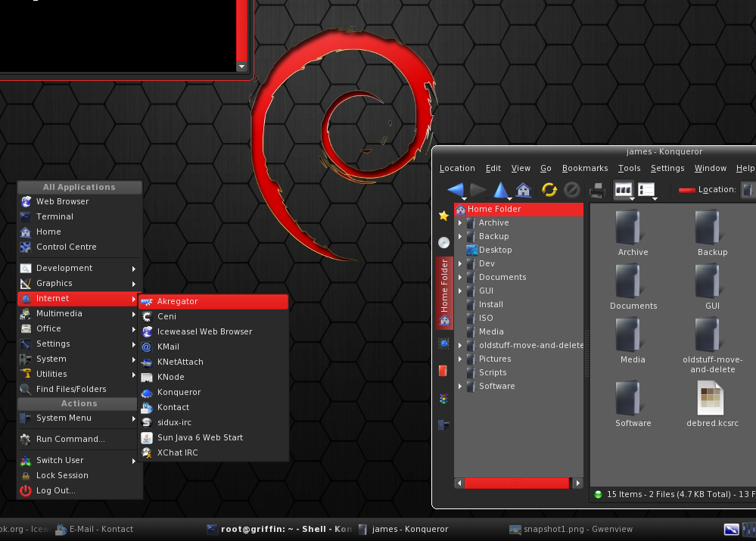Click Lock Session in the K menu

click(x=79, y=475)
